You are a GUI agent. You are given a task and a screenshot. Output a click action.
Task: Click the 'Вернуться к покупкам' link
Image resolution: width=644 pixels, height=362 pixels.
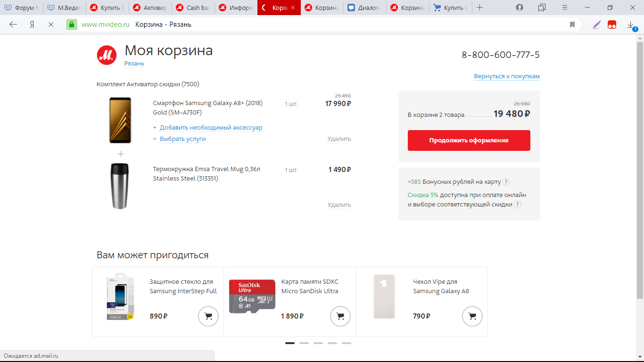tap(507, 76)
